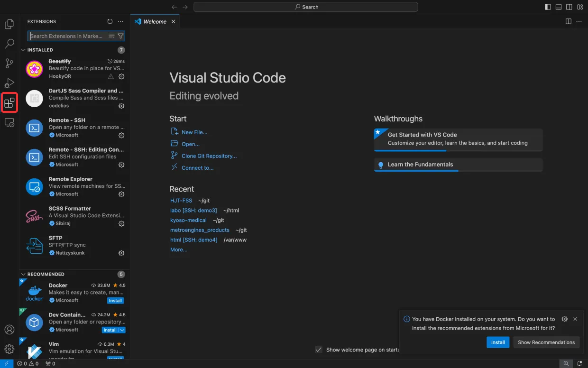Go forward with the navigation arrow
The image size is (588, 368).
[185, 7]
